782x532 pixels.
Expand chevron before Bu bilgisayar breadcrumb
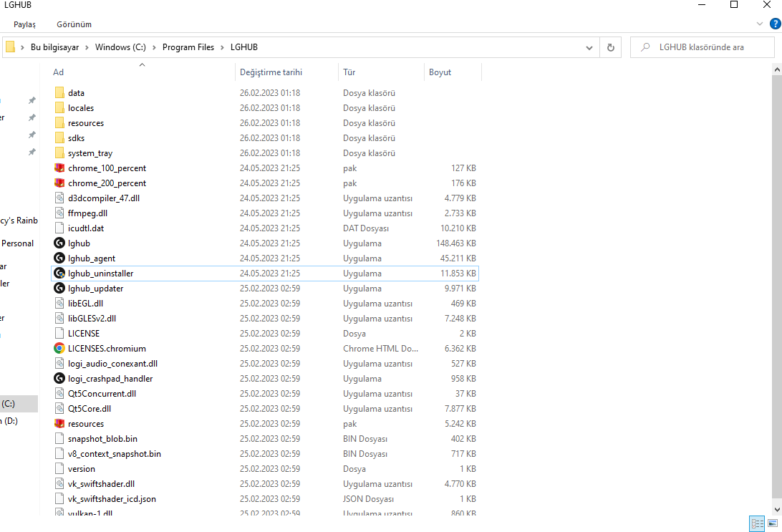coord(22,47)
